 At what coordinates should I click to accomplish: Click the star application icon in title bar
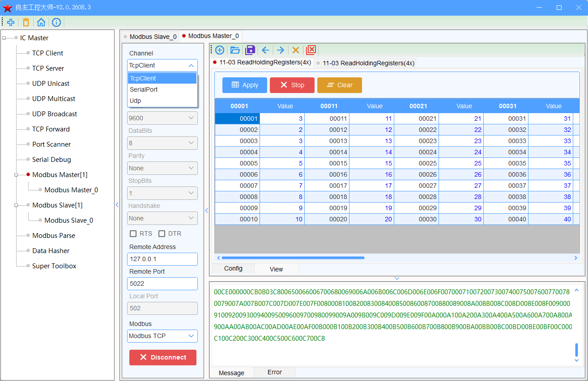(x=7, y=8)
